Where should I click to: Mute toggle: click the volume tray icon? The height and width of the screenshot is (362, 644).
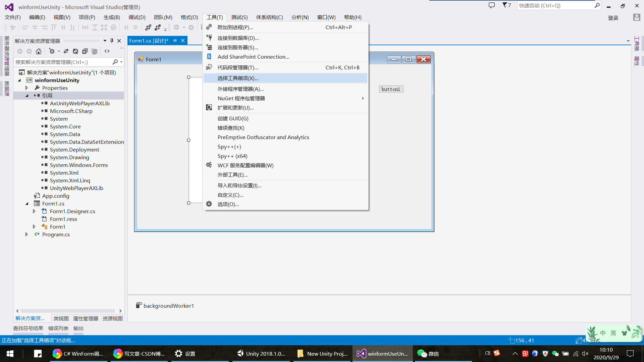point(585,354)
